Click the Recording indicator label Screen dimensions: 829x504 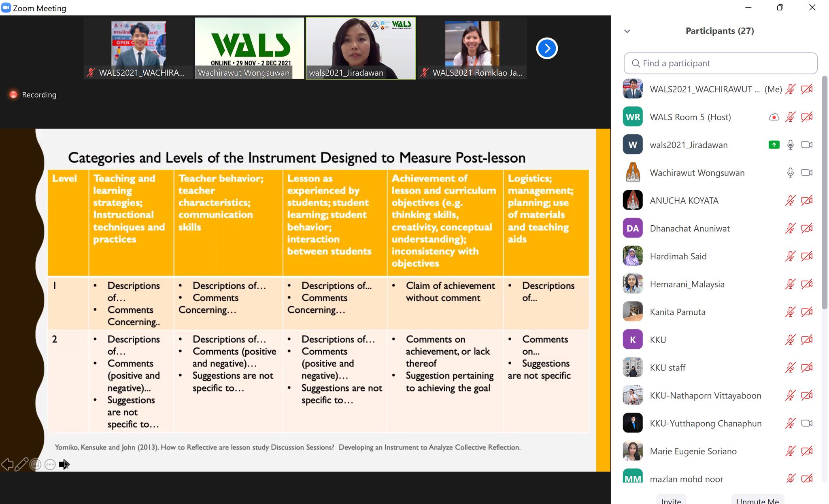pos(39,95)
